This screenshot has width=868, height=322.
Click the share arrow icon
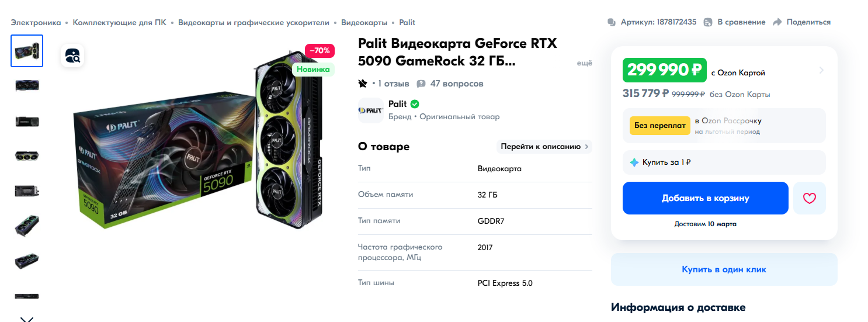777,22
